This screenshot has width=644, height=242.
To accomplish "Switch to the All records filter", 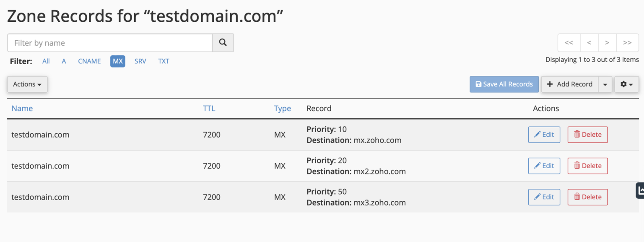I will coord(46,61).
